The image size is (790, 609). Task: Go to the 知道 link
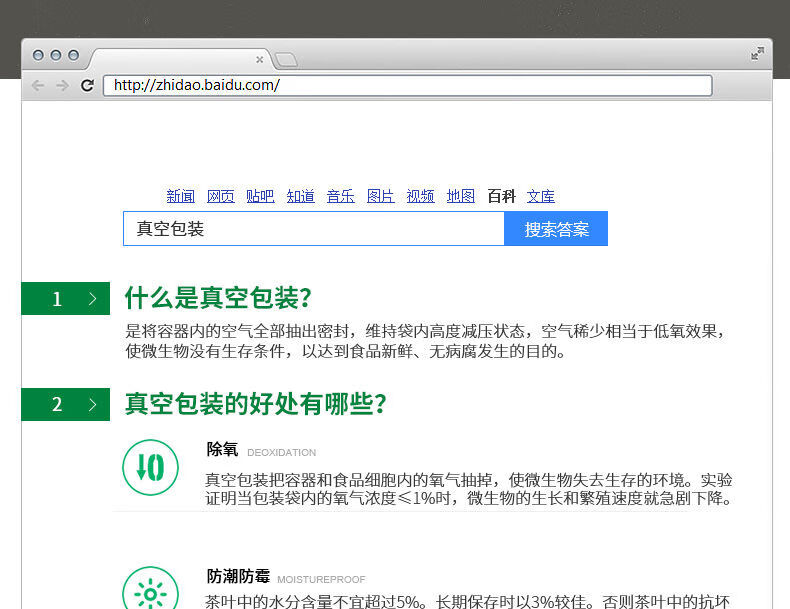coord(300,196)
